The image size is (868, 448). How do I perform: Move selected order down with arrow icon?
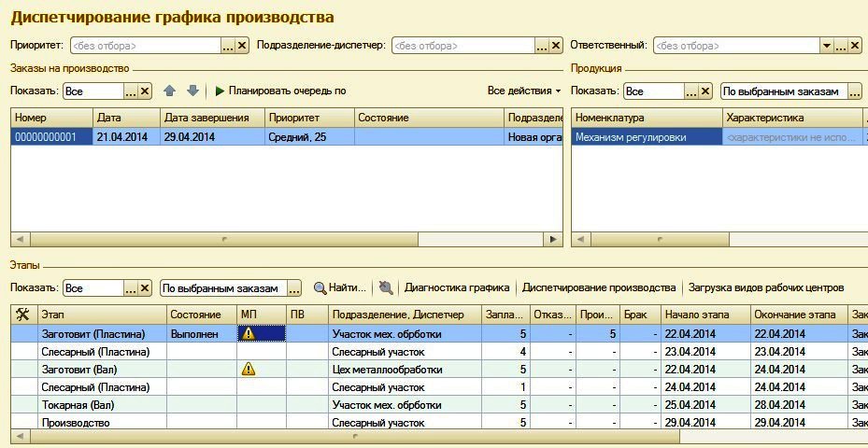point(192,91)
